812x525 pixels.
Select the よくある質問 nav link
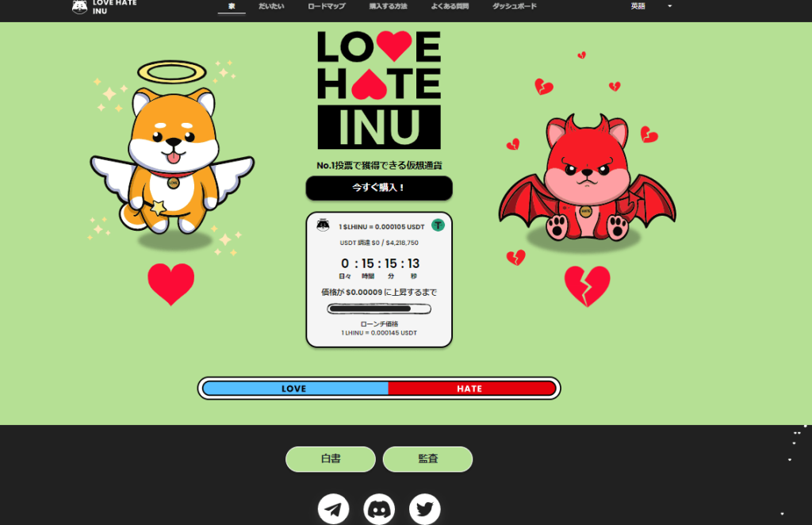click(450, 6)
